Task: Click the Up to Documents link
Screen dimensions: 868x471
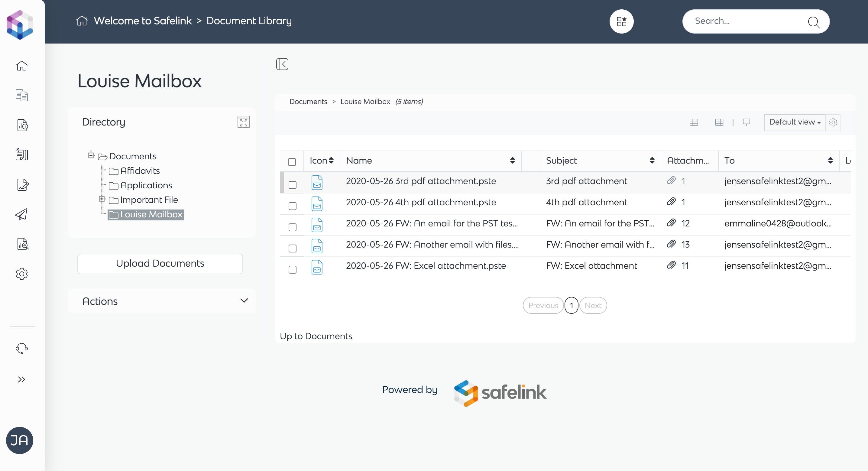Action: click(x=316, y=336)
